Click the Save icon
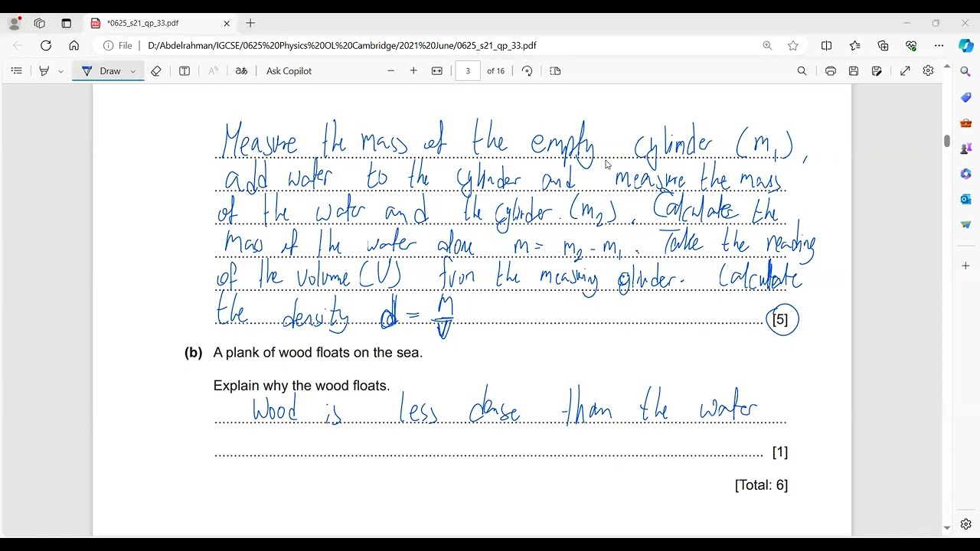 854,70
